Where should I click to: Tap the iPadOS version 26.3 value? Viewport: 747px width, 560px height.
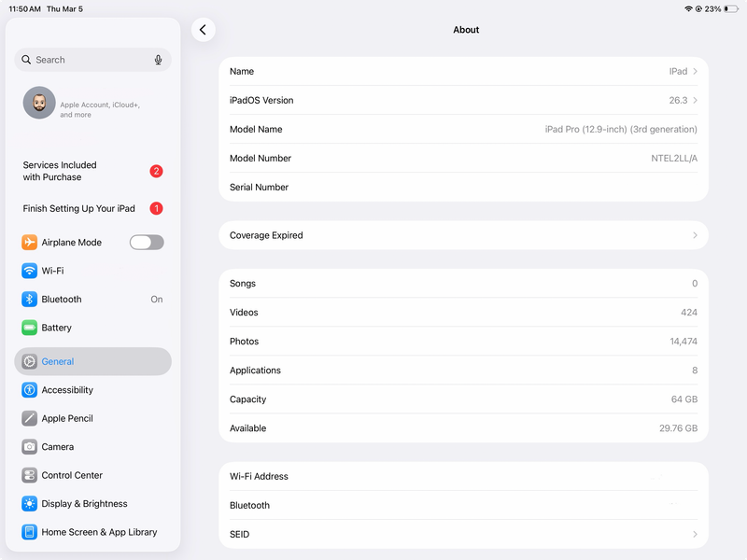pos(678,100)
